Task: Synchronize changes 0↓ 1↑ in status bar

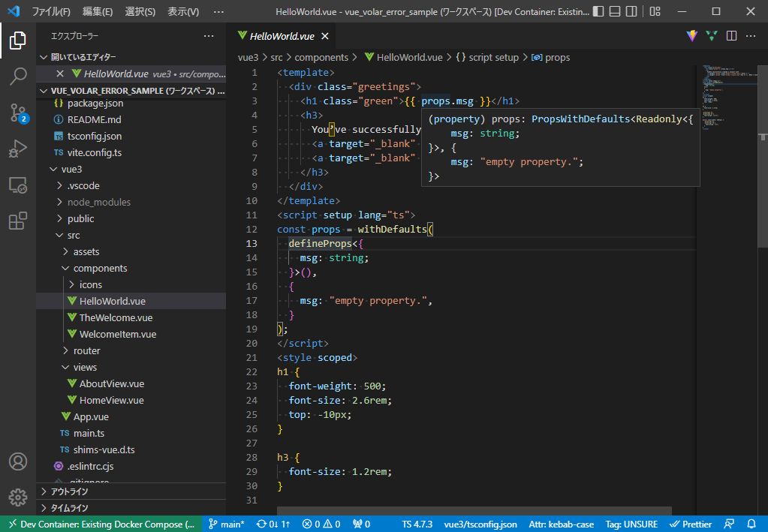Action: (273, 524)
